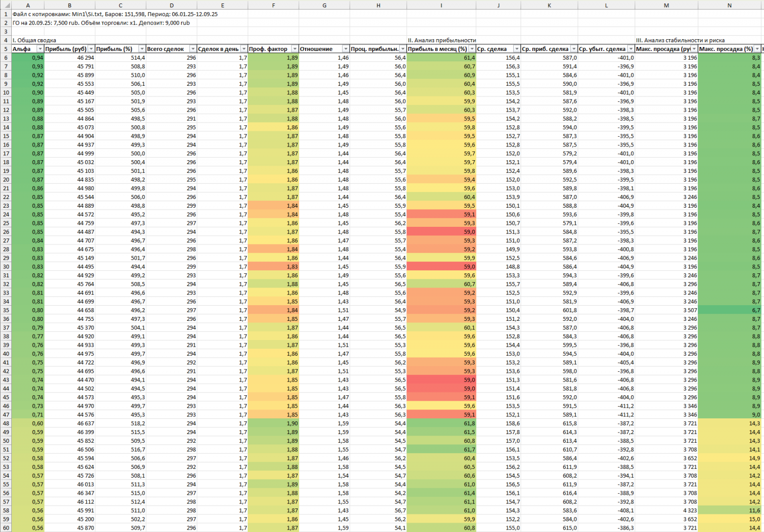Image resolution: width=764 pixels, height=532 pixels.
Task: Open the Альфа column filter dropdown
Action: (x=40, y=49)
